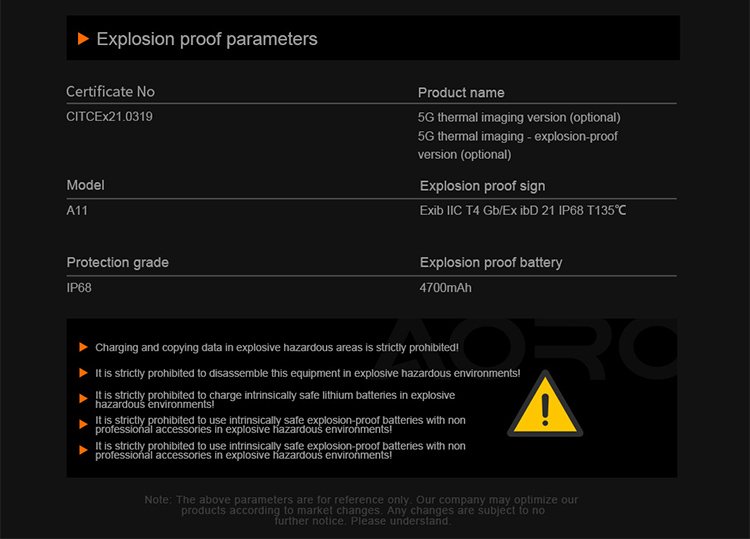Select the 5G thermal imaging version (optional) text

519,118
